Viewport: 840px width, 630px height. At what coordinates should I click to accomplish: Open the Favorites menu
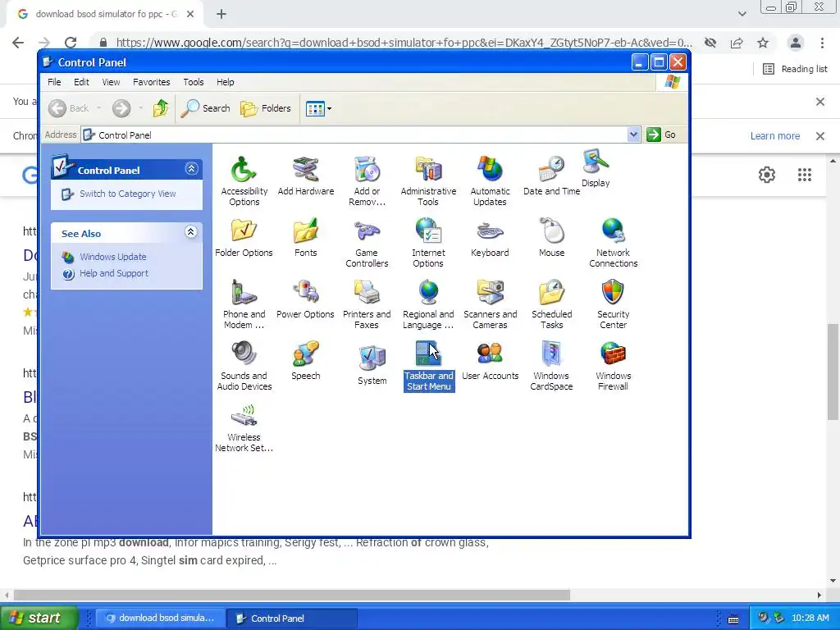[x=152, y=82]
